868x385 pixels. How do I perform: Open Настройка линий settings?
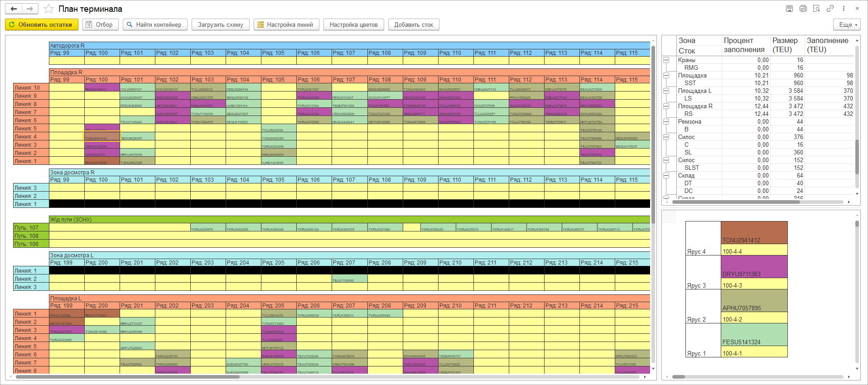pos(286,25)
